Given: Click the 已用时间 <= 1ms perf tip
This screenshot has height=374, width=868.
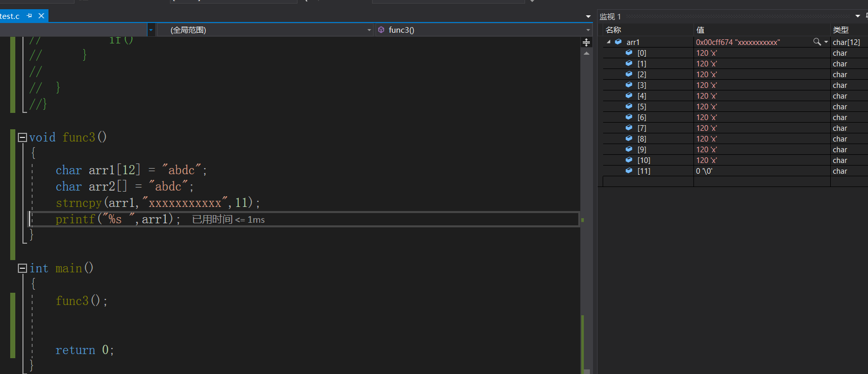Looking at the screenshot, I should (229, 219).
